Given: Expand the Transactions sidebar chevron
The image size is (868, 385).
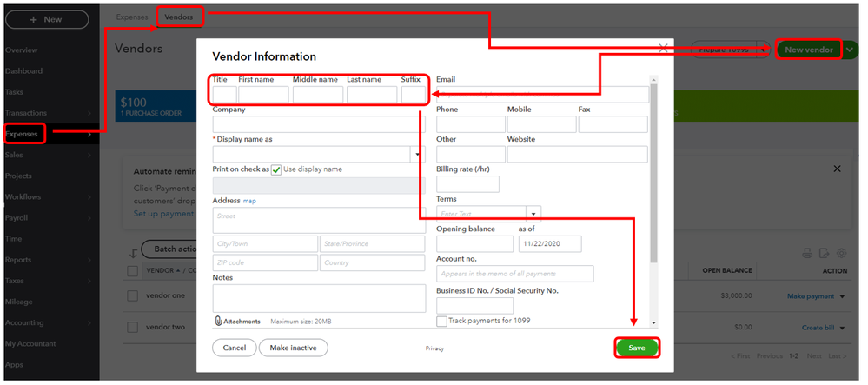Looking at the screenshot, I should 89,113.
